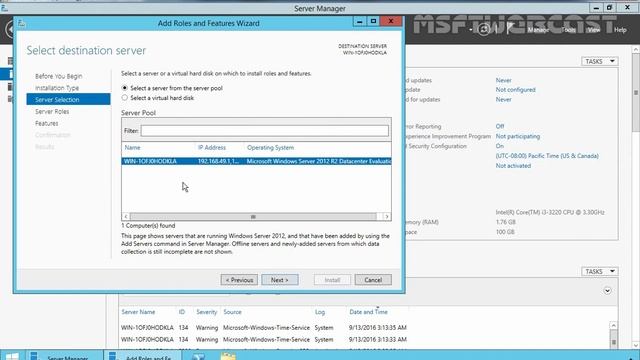Open the 'Not activated' product ID link
This screenshot has width=640, height=360.
pos(513,166)
